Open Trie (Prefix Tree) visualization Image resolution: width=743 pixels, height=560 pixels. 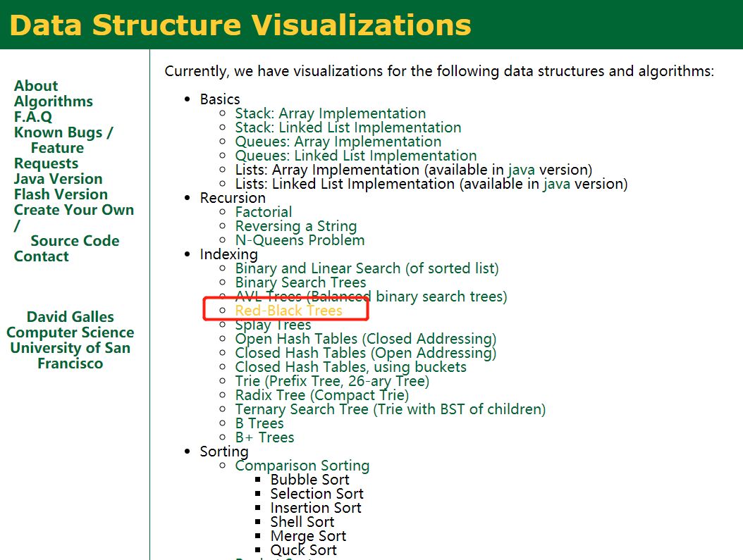(x=332, y=381)
